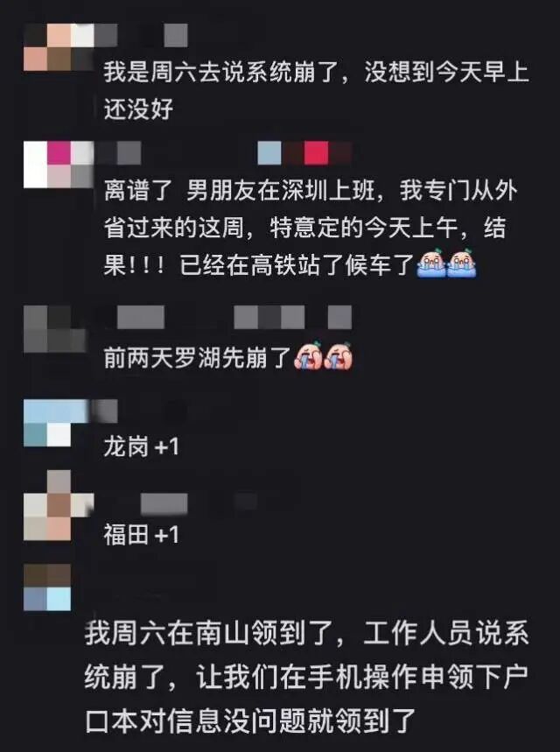Tap the last crying emoji after 罗湖先崩了
This screenshot has width=560, height=752.
338,355
